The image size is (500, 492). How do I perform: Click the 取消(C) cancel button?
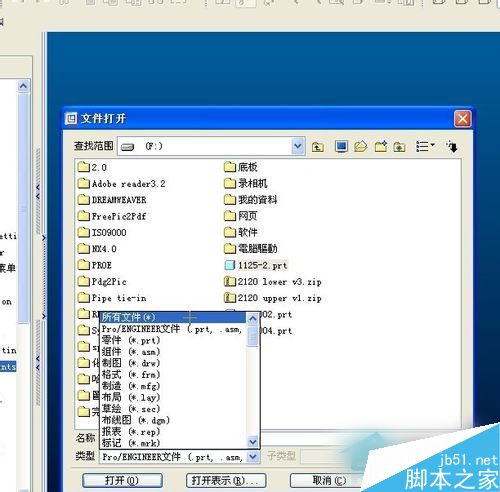click(328, 480)
